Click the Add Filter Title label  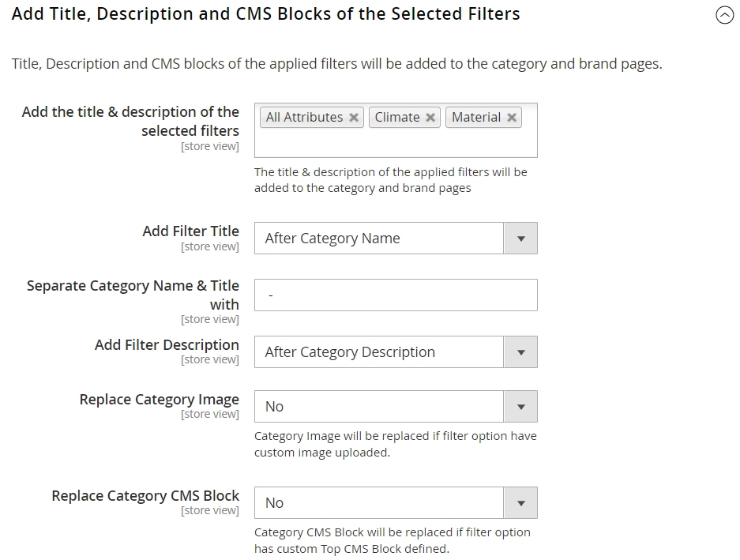tap(190, 231)
